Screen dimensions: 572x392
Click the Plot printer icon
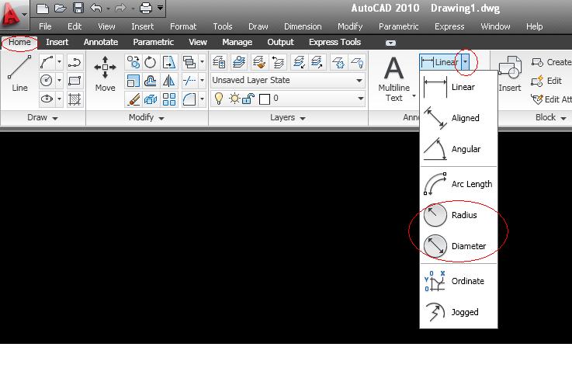pos(146,8)
